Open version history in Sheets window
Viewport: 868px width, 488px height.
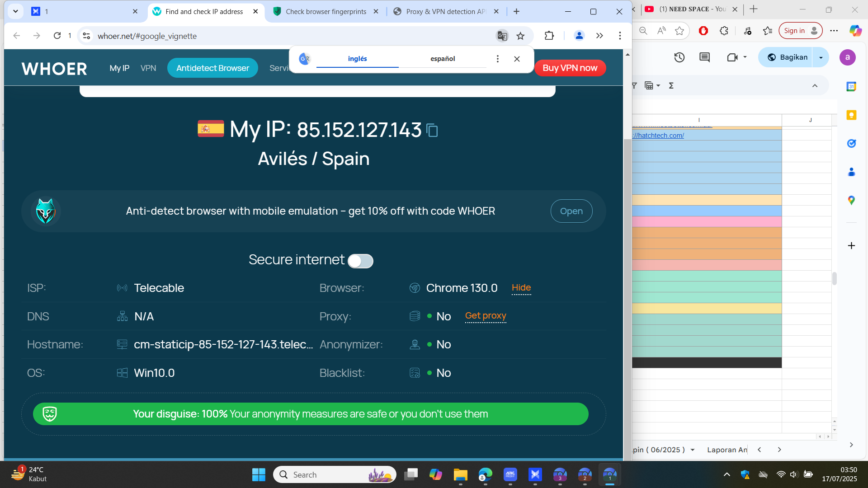[679, 57]
